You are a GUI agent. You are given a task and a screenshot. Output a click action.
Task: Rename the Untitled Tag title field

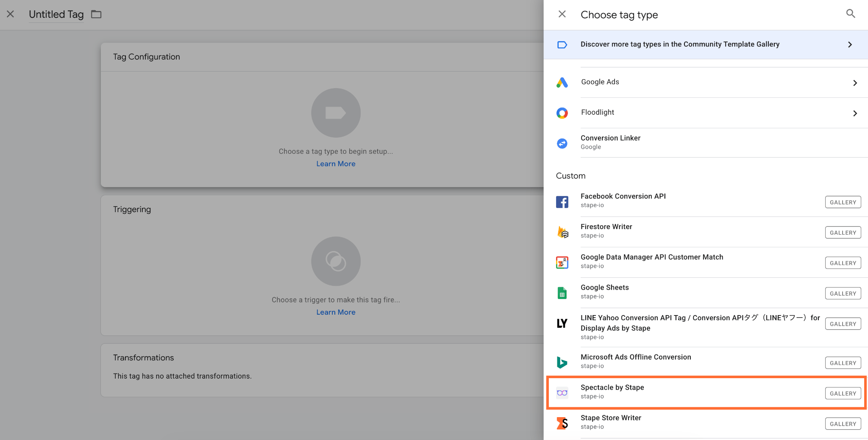pyautogui.click(x=56, y=14)
